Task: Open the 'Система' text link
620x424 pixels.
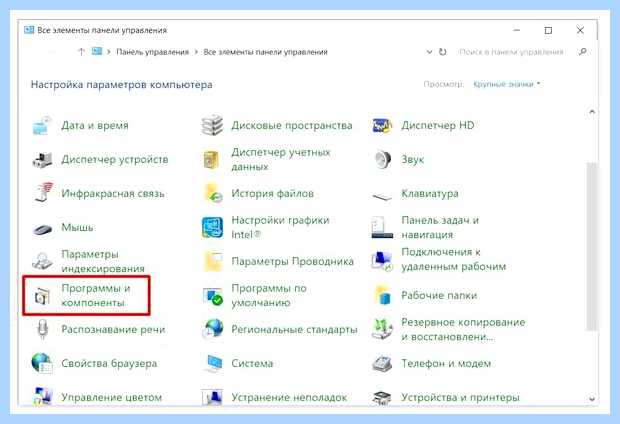Action: click(252, 363)
